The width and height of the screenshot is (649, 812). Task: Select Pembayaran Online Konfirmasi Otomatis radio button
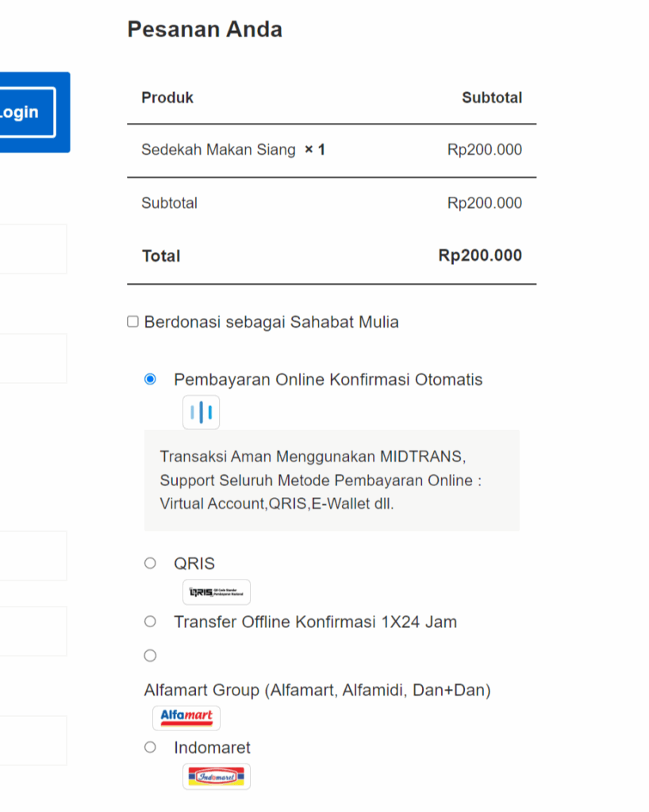[x=150, y=379]
